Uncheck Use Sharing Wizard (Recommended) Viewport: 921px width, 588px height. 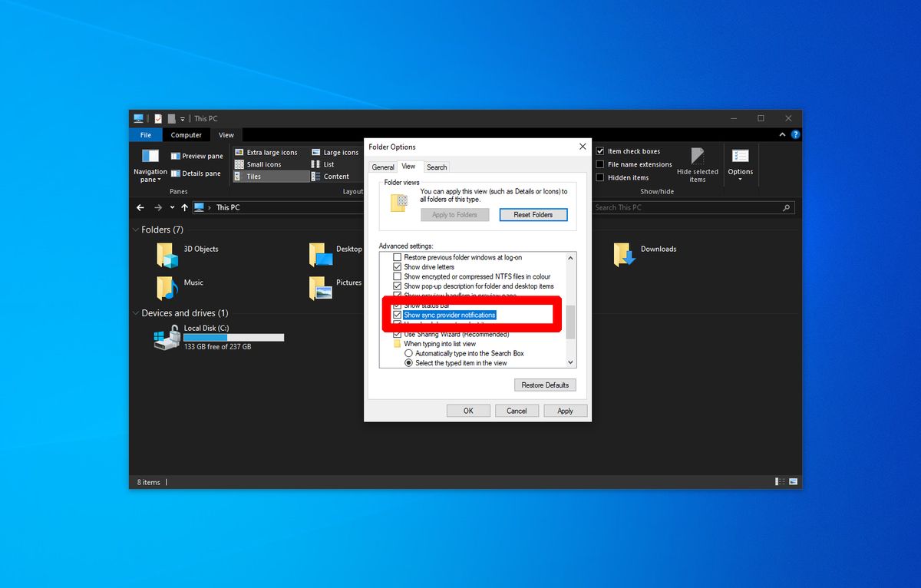(398, 335)
